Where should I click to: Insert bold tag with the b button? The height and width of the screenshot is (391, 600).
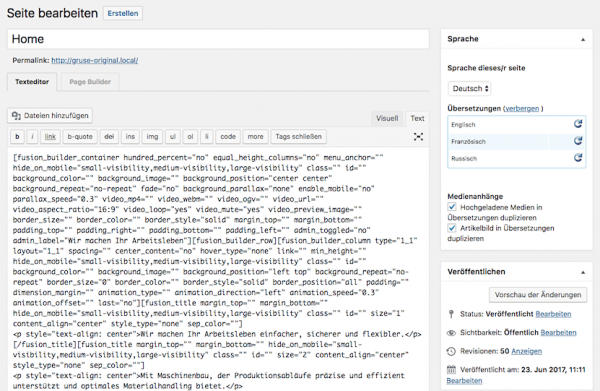(17, 137)
